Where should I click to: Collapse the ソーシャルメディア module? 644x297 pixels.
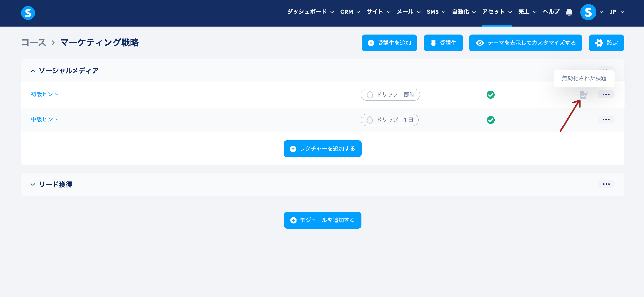33,71
